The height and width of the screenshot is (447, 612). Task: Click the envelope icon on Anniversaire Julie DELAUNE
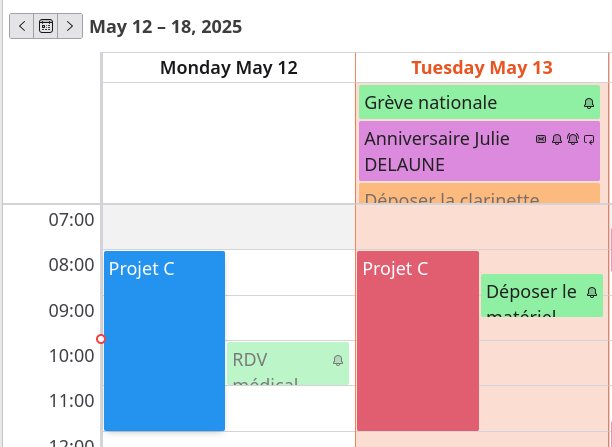click(x=541, y=139)
